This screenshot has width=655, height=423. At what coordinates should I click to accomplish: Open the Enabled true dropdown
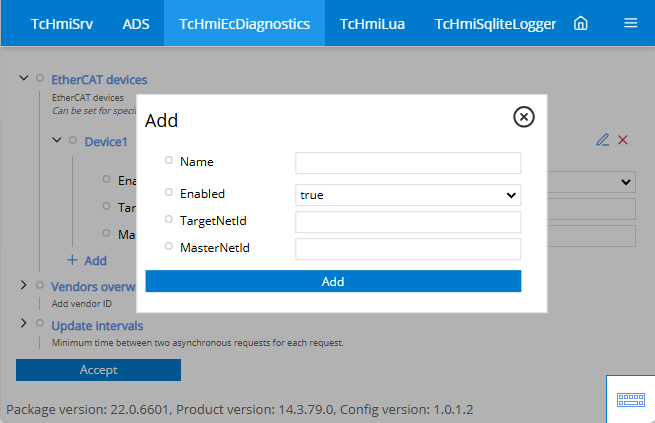pos(408,195)
